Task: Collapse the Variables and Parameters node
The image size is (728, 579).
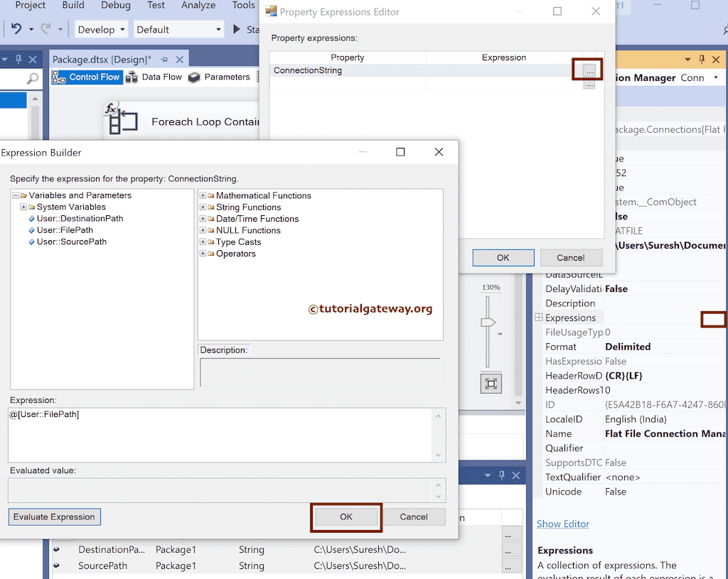Action: [16, 195]
